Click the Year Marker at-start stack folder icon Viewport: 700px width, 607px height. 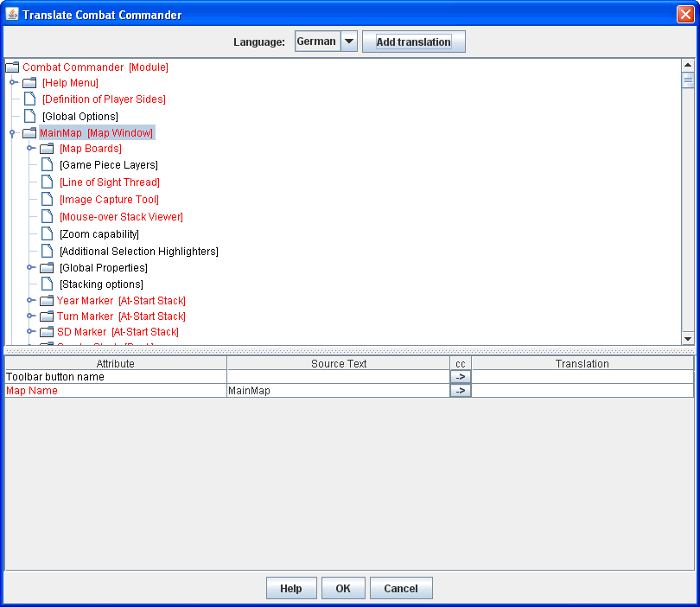[47, 300]
